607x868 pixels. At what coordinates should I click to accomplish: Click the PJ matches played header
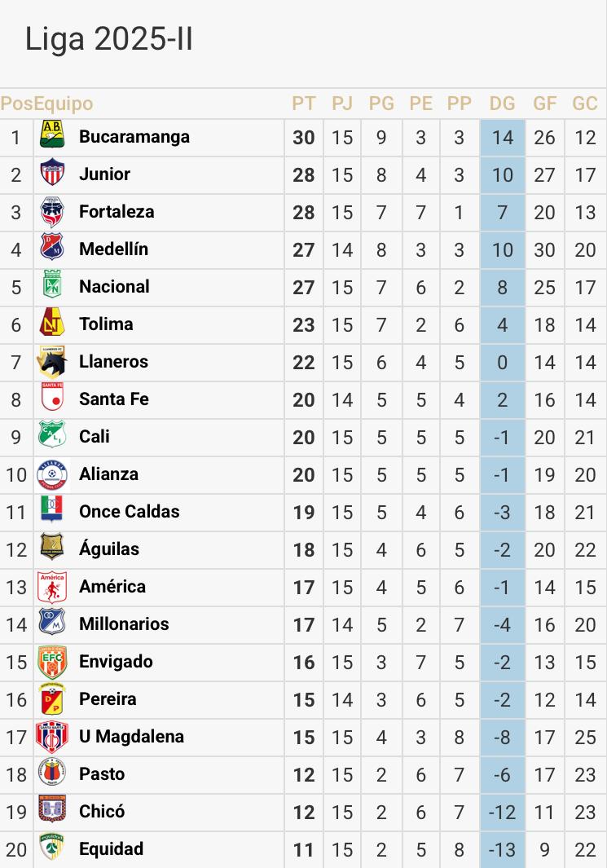(342, 104)
